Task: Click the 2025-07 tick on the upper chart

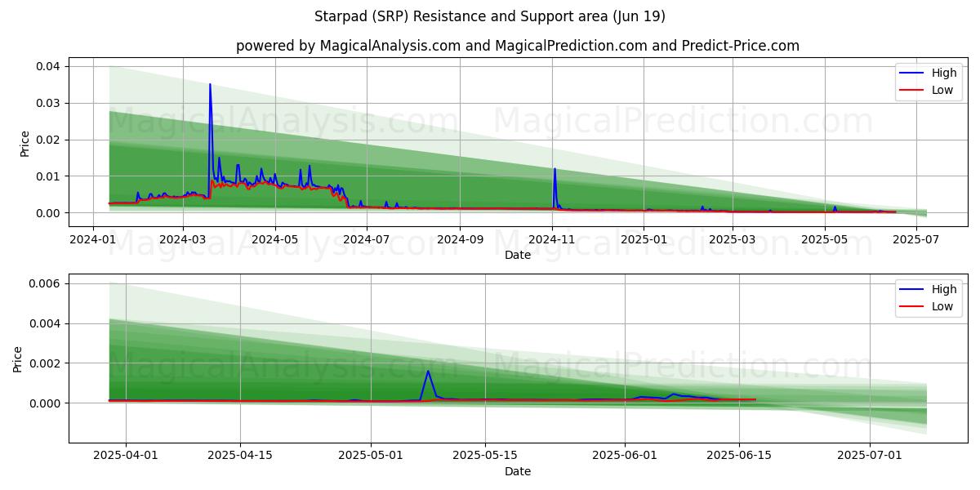Action: click(x=917, y=239)
